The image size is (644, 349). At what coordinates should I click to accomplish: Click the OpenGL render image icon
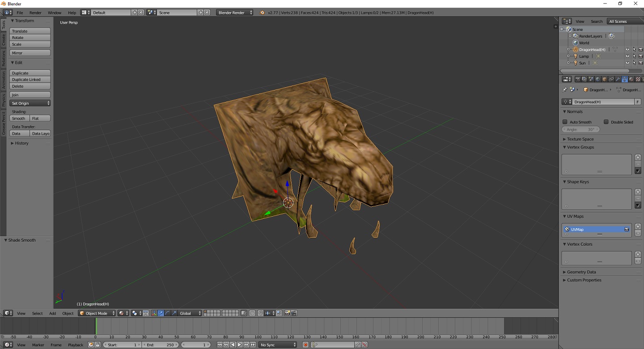pyautogui.click(x=287, y=313)
